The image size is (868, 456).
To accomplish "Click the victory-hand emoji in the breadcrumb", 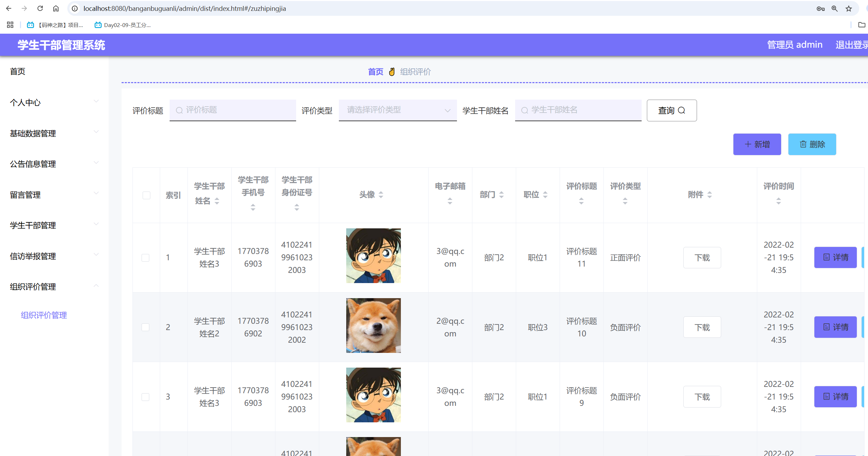I will point(392,71).
